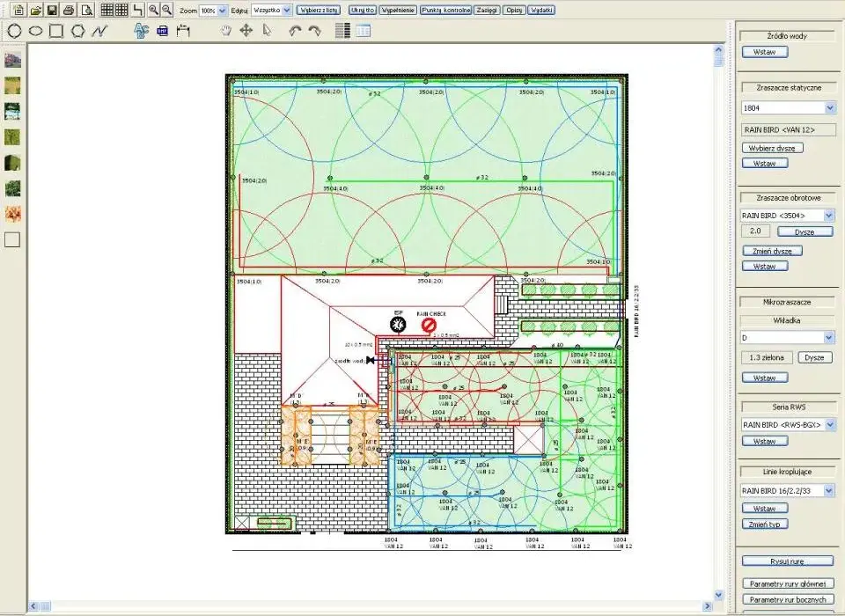This screenshot has height=616, width=845.
Task: Pick the arrow pointer selection tool
Action: 267,31
